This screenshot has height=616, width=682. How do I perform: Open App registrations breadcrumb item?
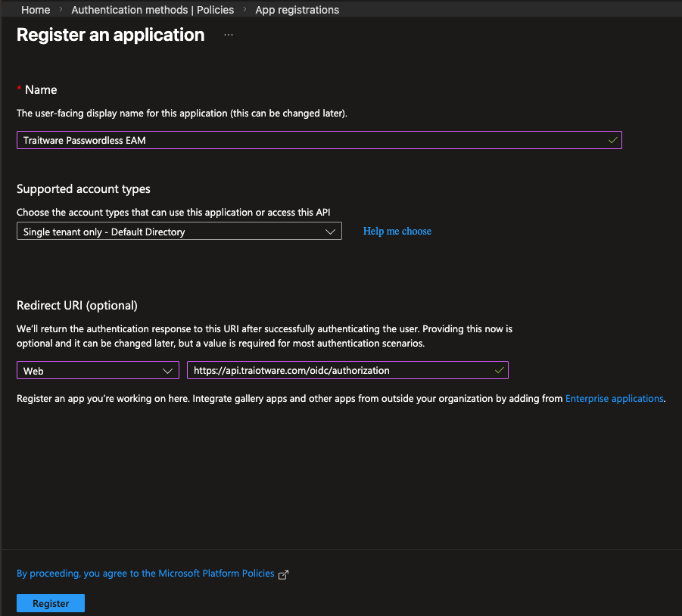coord(297,10)
